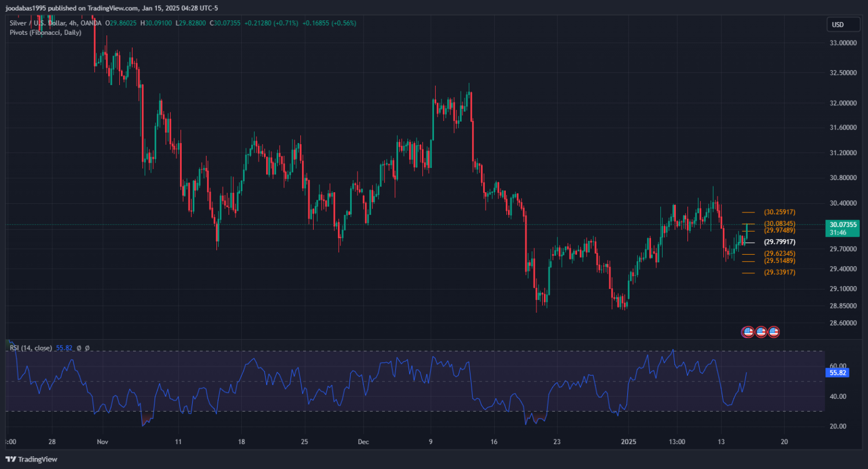This screenshot has width=868, height=469.
Task: Click the 31.60000 price axis label
Action: tap(843, 127)
